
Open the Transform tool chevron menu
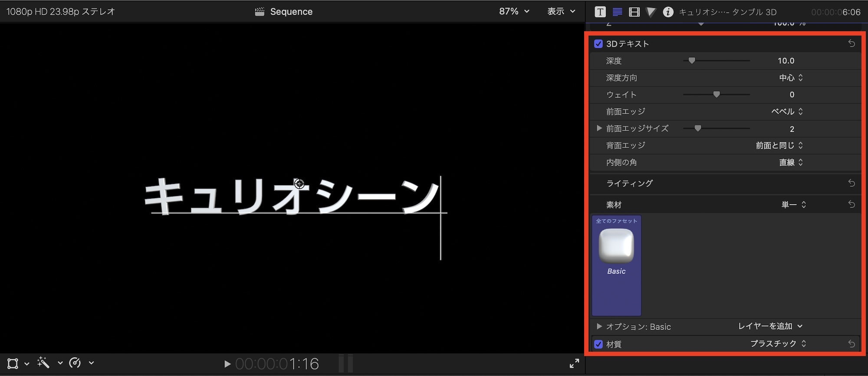(x=26, y=363)
